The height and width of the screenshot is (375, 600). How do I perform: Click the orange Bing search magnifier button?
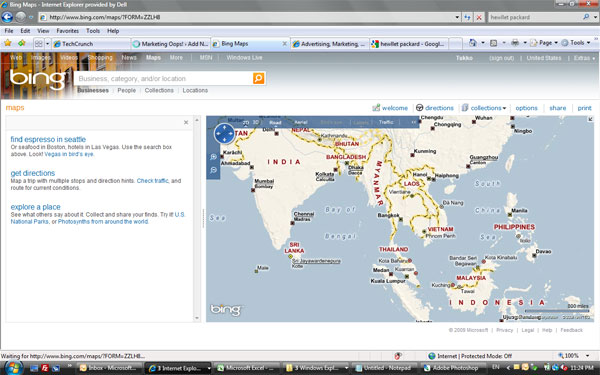(258, 78)
